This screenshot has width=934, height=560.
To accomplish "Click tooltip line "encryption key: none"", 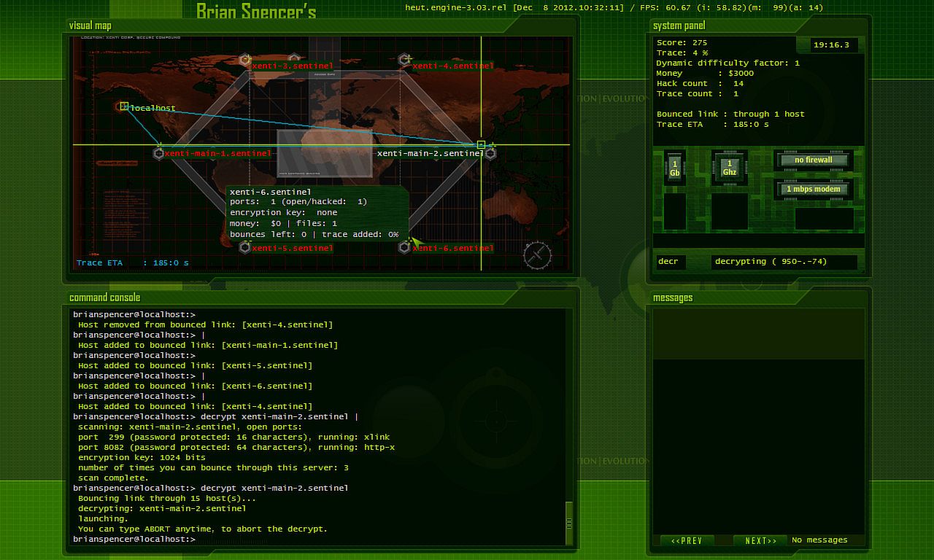I will (x=283, y=213).
